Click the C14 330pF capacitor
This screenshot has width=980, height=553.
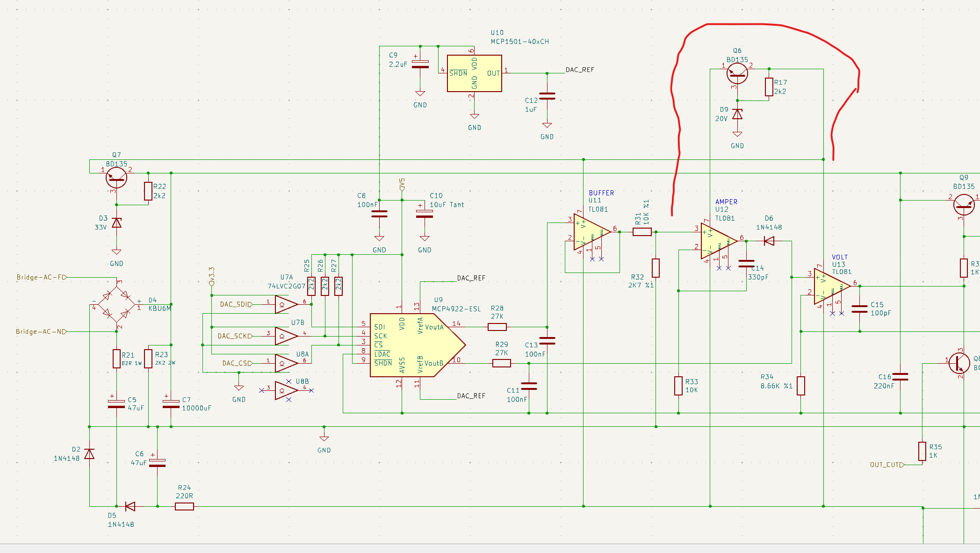(746, 264)
